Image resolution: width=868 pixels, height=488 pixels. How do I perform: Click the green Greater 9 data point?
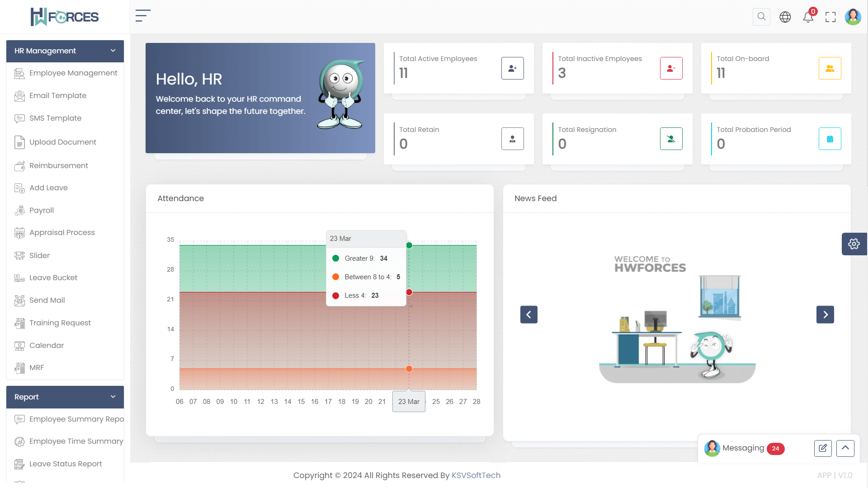point(409,245)
